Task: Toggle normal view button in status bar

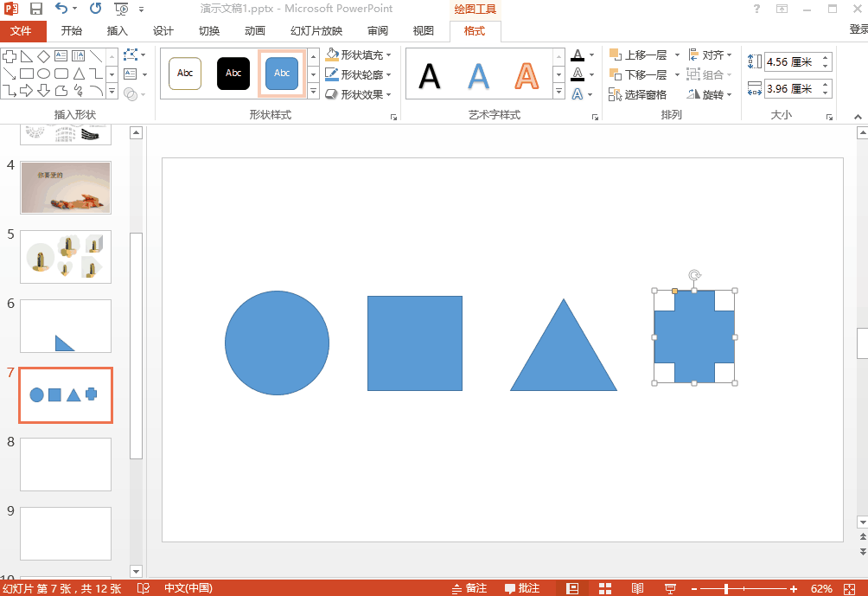Action: pyautogui.click(x=571, y=588)
